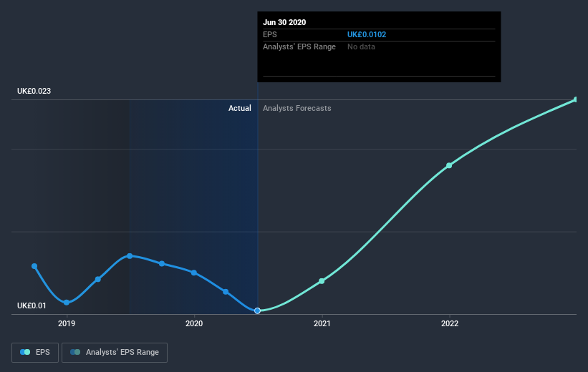This screenshot has width=588, height=372.
Task: Click the No data text in tooltip
Action: (361, 46)
